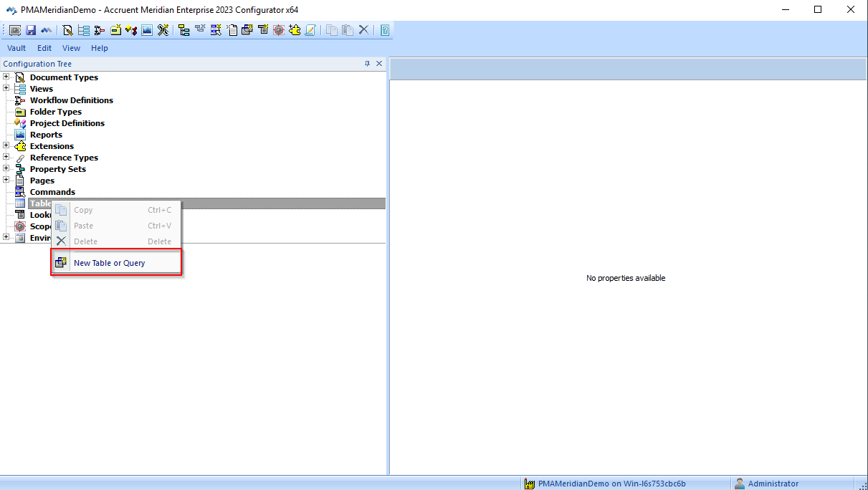868x490 pixels.
Task: Open the Edit menu
Action: [44, 48]
